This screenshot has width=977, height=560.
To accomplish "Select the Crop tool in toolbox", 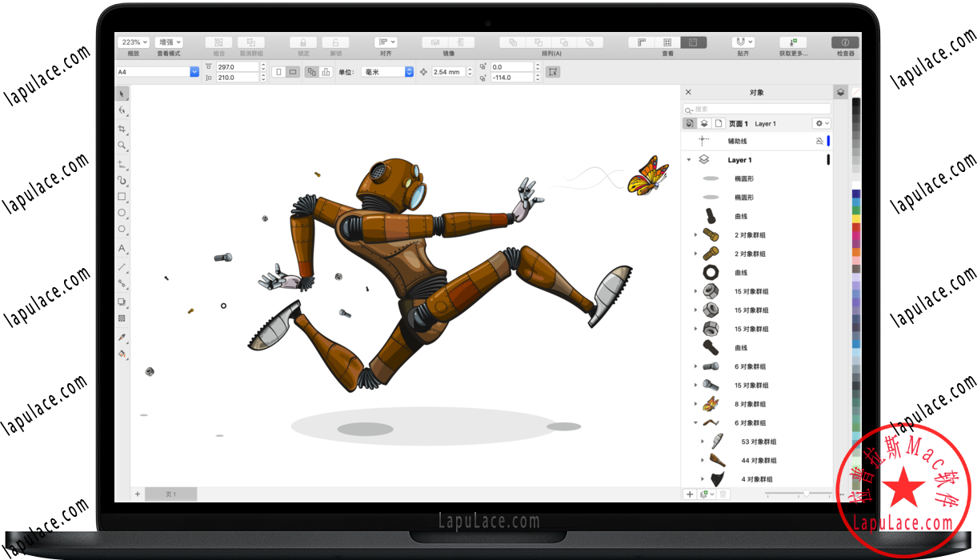I will pyautogui.click(x=122, y=129).
